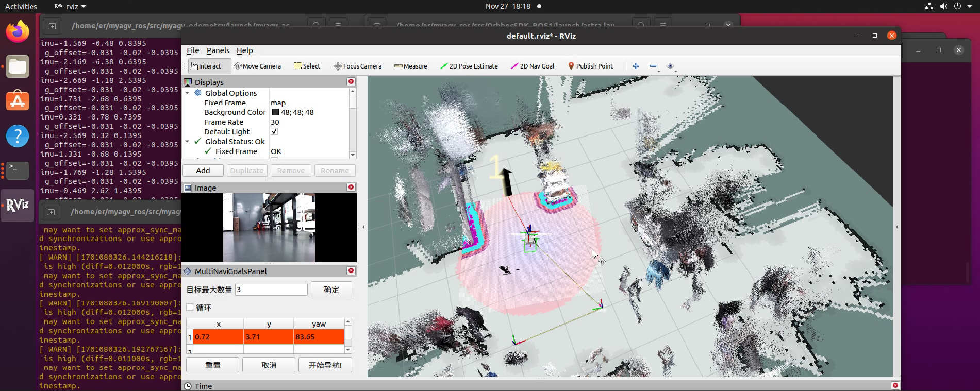This screenshot has width=980, height=391.
Task: Click the RViz dock icon
Action: (x=18, y=205)
